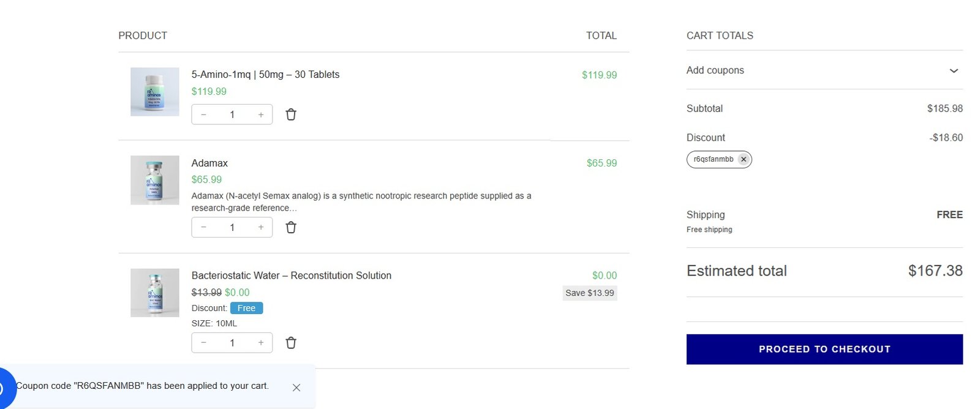
Task: Decrease Adamax quantity with minus button
Action: click(203, 227)
